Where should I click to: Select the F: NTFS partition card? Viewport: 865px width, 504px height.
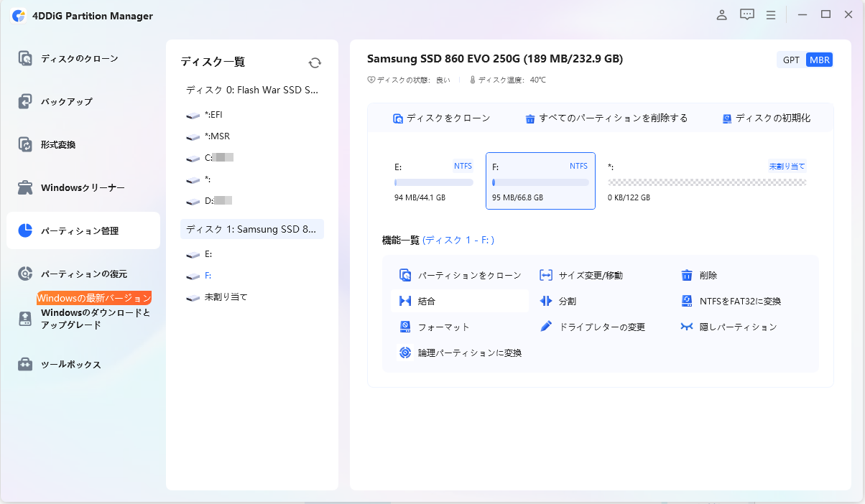540,181
